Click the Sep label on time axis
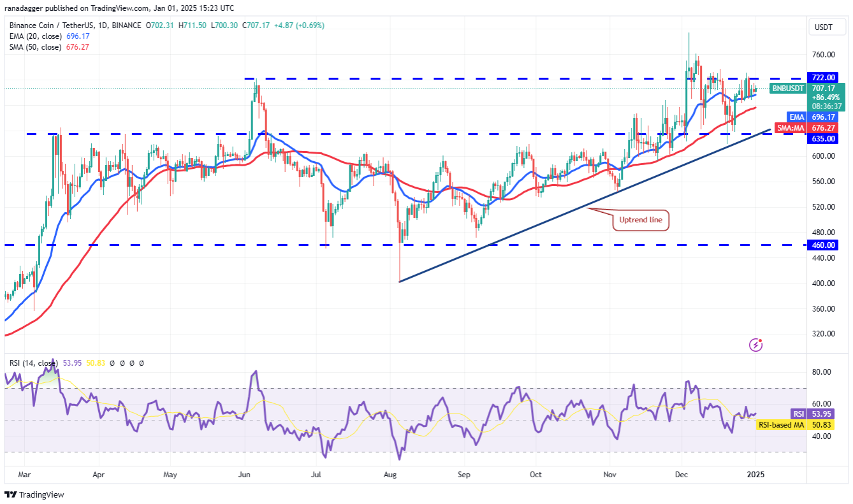 pos(464,475)
